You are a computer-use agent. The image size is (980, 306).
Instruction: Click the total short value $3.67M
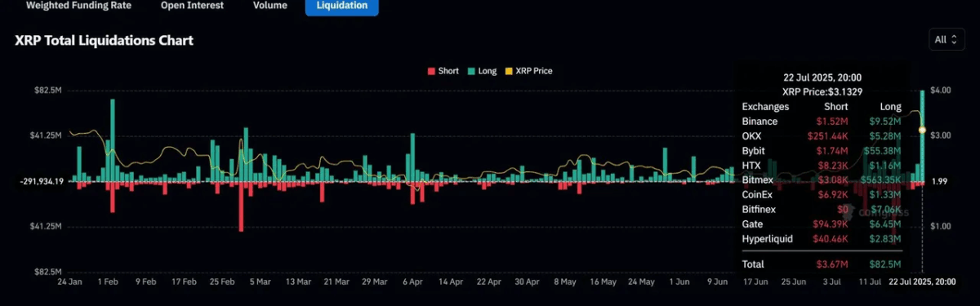833,264
